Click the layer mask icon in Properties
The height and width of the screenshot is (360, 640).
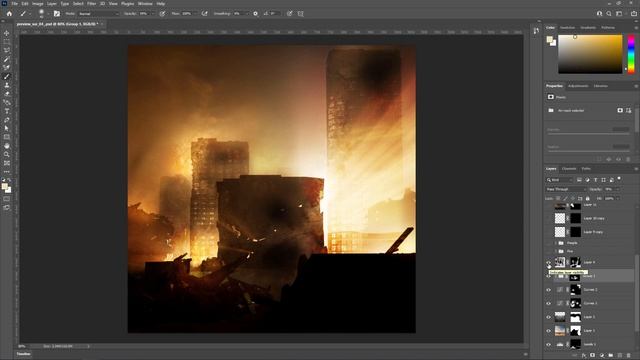pos(620,110)
